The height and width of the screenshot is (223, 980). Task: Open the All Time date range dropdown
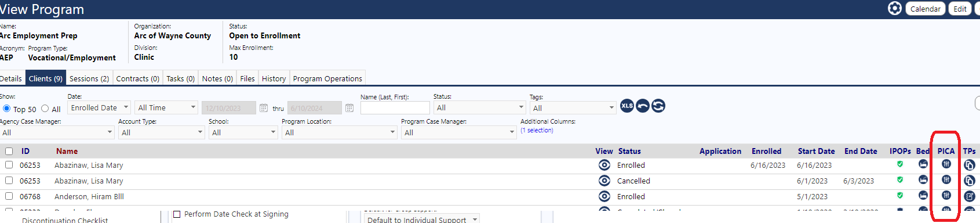click(167, 107)
